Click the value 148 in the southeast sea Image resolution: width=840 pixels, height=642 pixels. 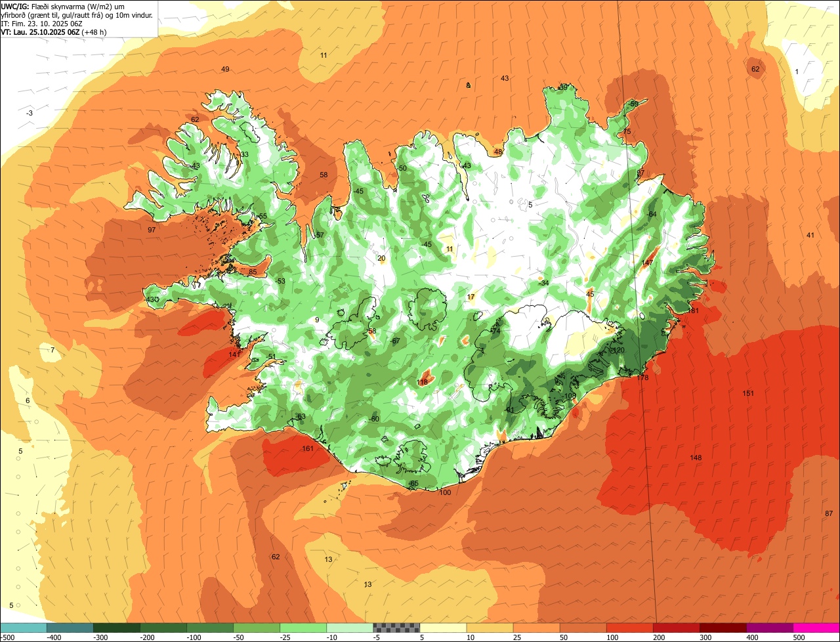(x=696, y=458)
